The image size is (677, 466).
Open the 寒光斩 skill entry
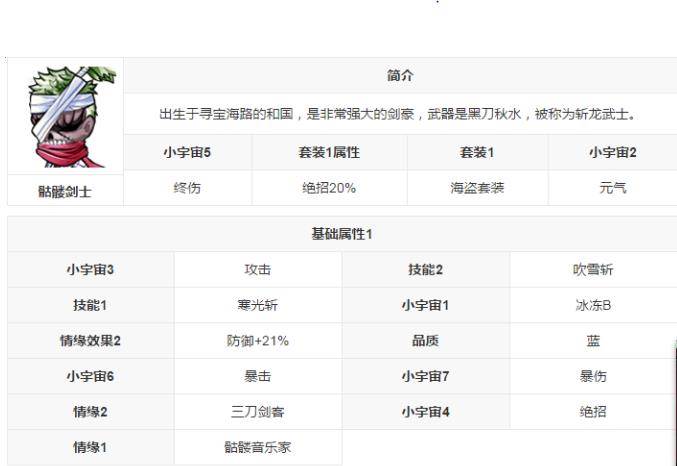point(257,305)
